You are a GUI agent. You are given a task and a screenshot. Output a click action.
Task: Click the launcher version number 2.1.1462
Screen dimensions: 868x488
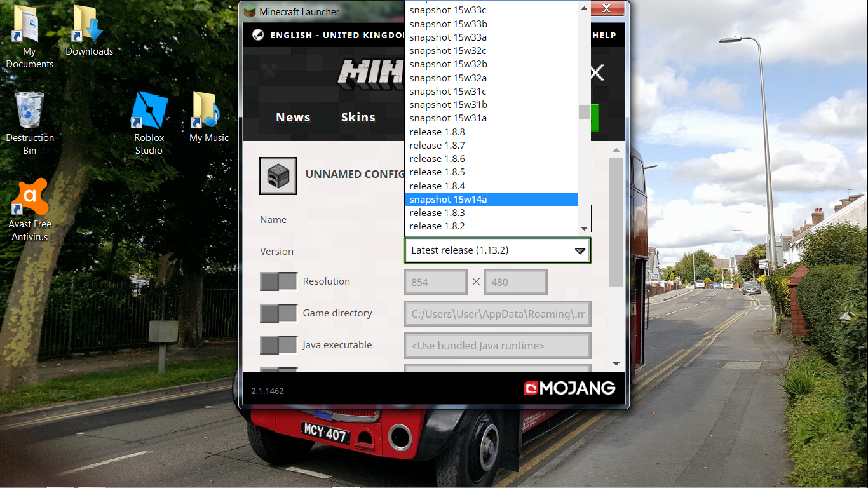coord(268,391)
